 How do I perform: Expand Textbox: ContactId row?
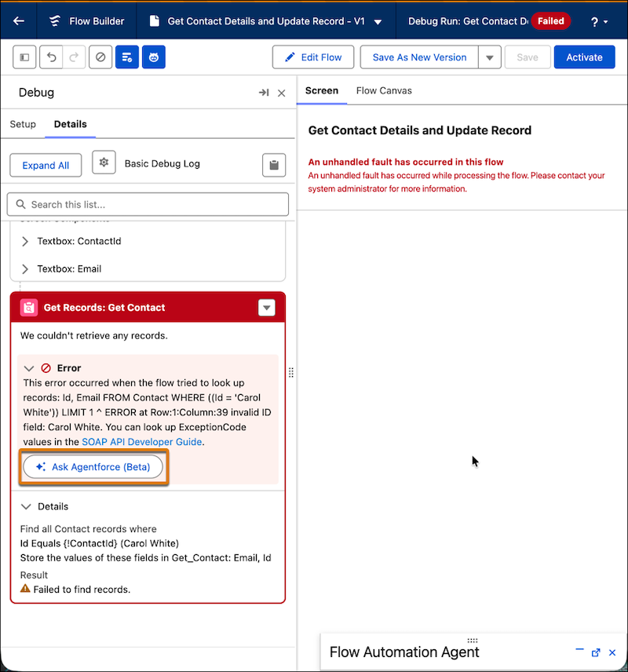[25, 241]
